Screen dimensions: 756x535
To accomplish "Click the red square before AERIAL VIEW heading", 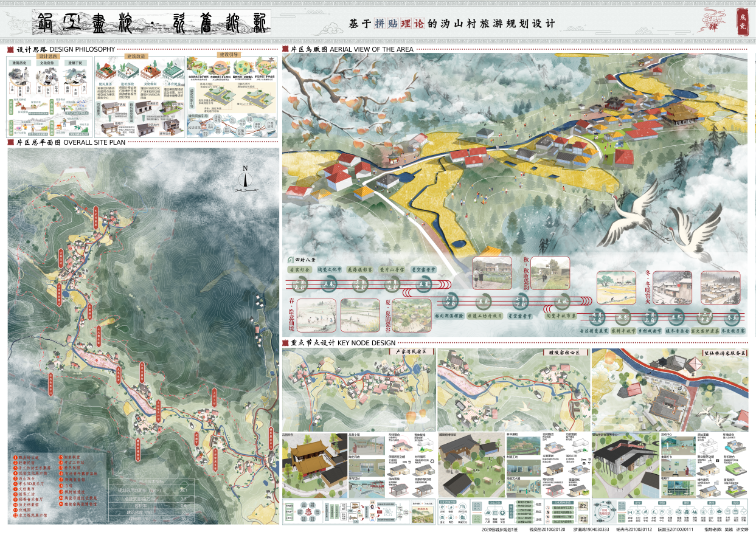I will (285, 49).
